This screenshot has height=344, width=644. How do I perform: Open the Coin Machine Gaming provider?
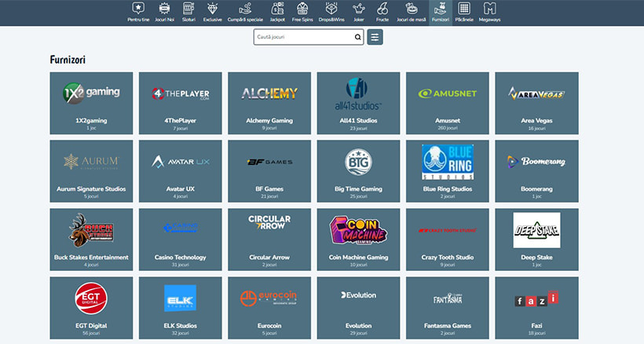358,240
